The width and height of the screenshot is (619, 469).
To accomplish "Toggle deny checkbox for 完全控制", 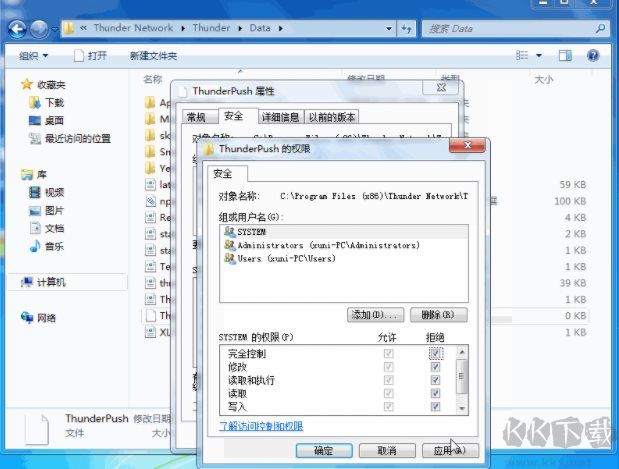I will [435, 353].
